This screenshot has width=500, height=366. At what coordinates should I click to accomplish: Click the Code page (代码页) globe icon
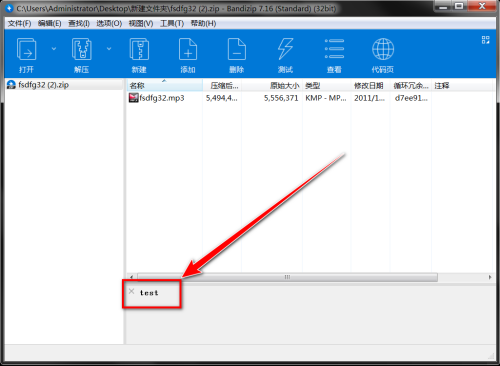click(x=383, y=49)
